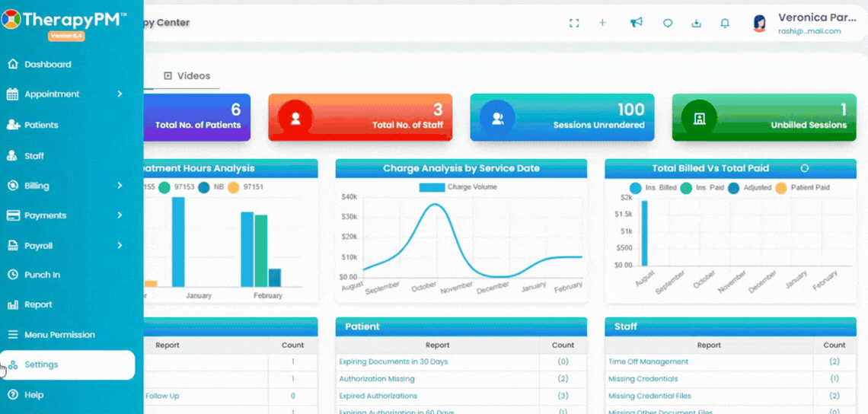The width and height of the screenshot is (868, 414).
Task: Switch to the Videos tab
Action: click(x=187, y=76)
